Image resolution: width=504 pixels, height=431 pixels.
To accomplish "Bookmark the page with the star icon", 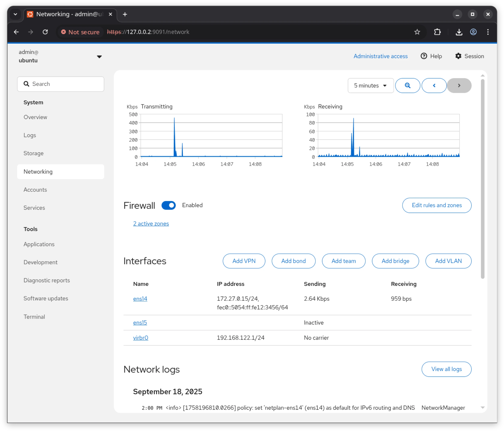I will (x=417, y=32).
